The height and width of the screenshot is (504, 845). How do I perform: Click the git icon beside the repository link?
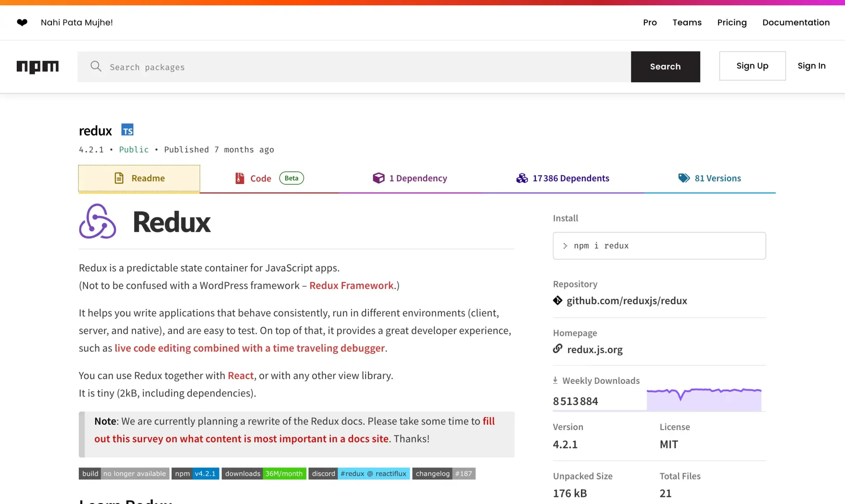tap(558, 300)
